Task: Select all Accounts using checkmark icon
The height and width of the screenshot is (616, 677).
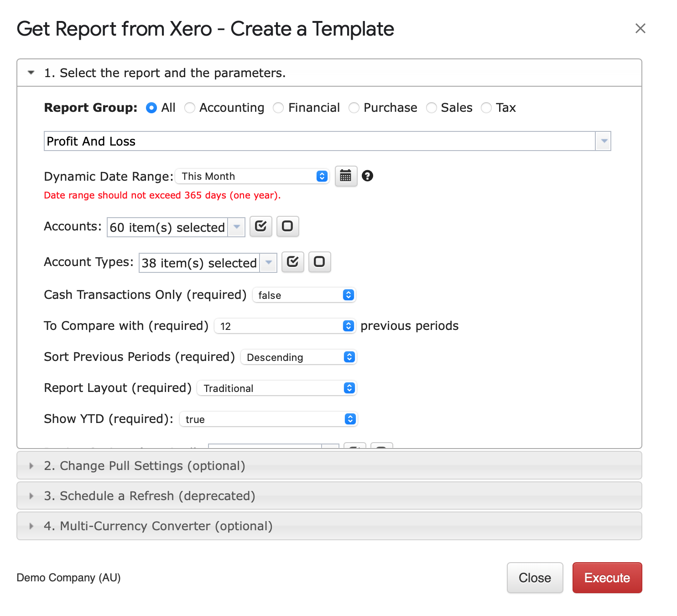Action: (260, 226)
